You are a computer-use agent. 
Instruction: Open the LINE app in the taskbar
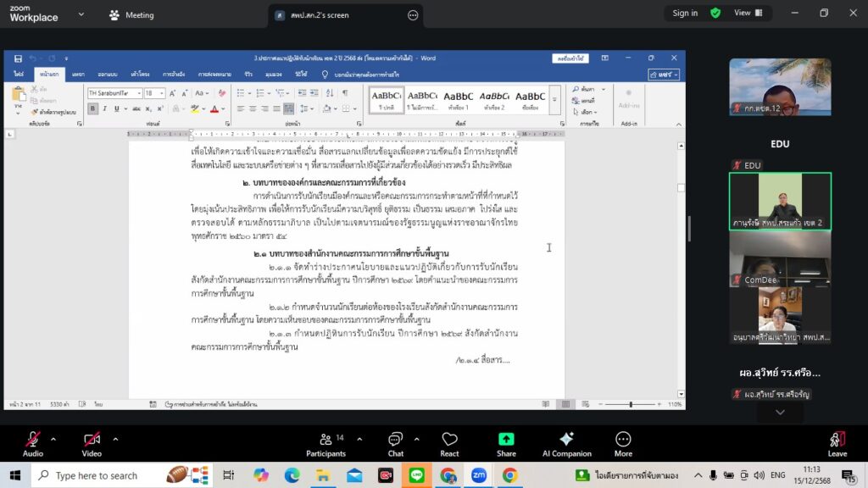pyautogui.click(x=416, y=475)
